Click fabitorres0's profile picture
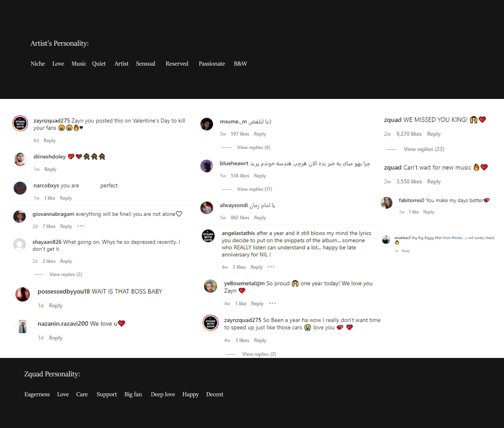The image size is (504, 428). (x=387, y=203)
